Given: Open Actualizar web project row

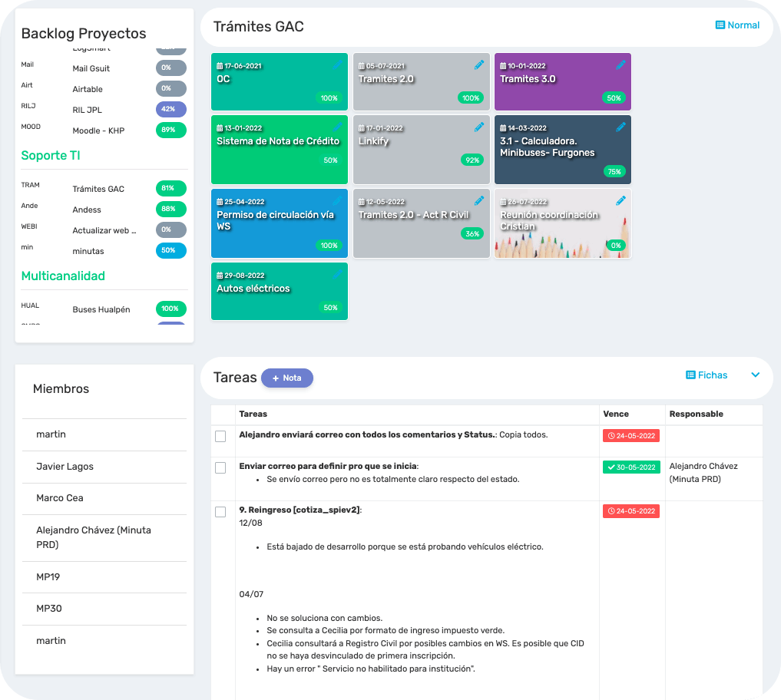Looking at the screenshot, I should pos(104,230).
